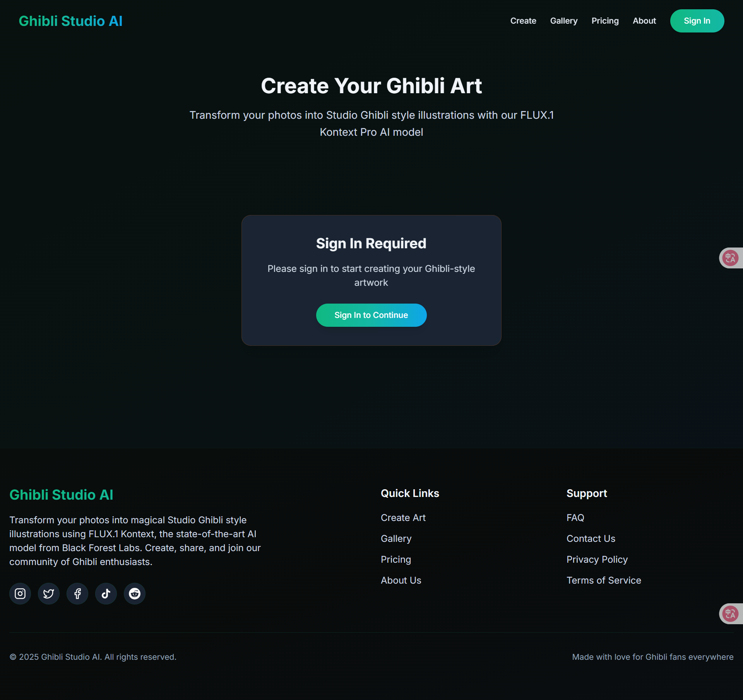Click the Quick Links footer heading
This screenshot has height=700, width=743.
click(410, 493)
